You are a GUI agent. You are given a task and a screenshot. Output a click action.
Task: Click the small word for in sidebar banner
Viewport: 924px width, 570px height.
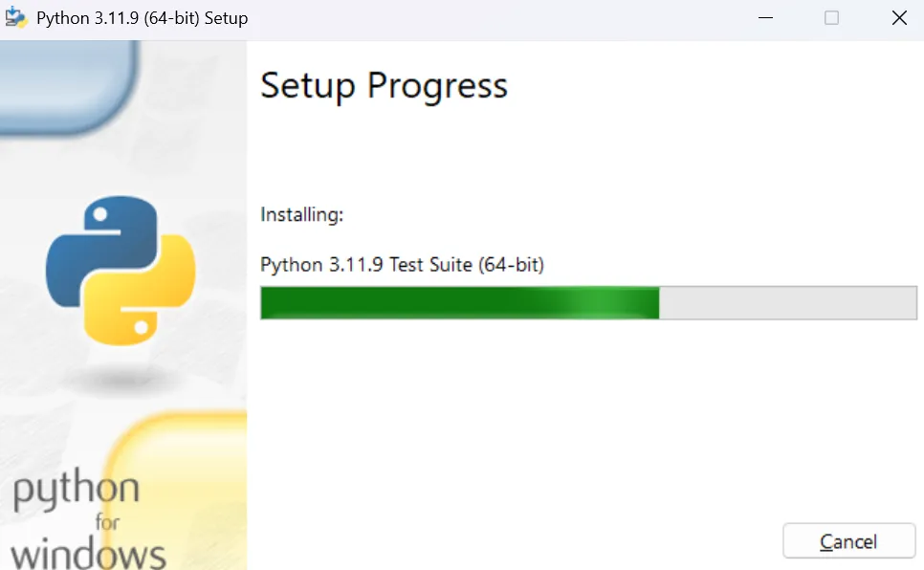coord(107,522)
